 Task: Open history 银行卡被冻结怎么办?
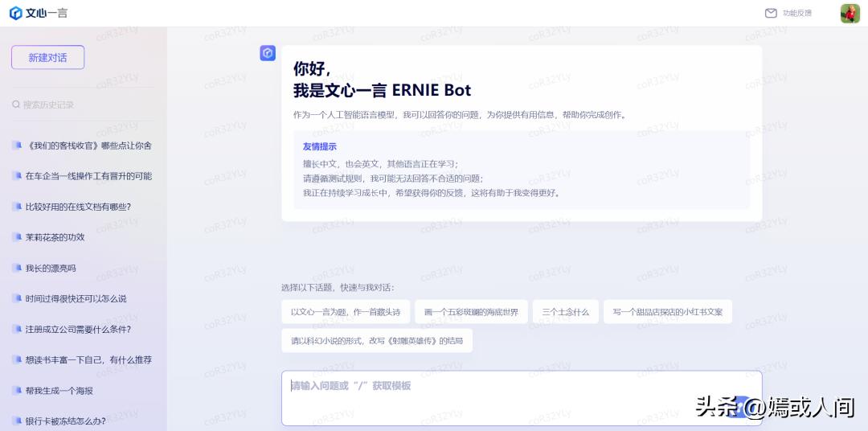pos(65,421)
